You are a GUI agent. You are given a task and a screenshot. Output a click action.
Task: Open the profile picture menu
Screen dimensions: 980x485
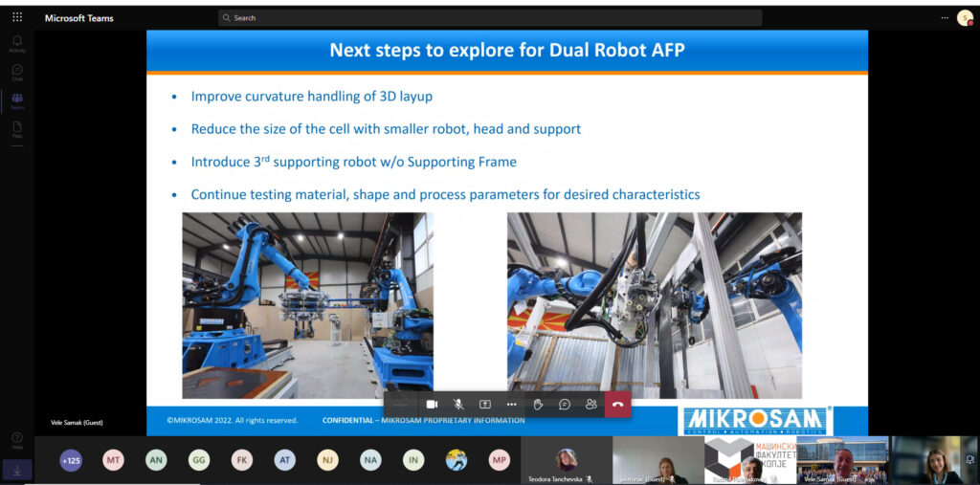pos(964,17)
